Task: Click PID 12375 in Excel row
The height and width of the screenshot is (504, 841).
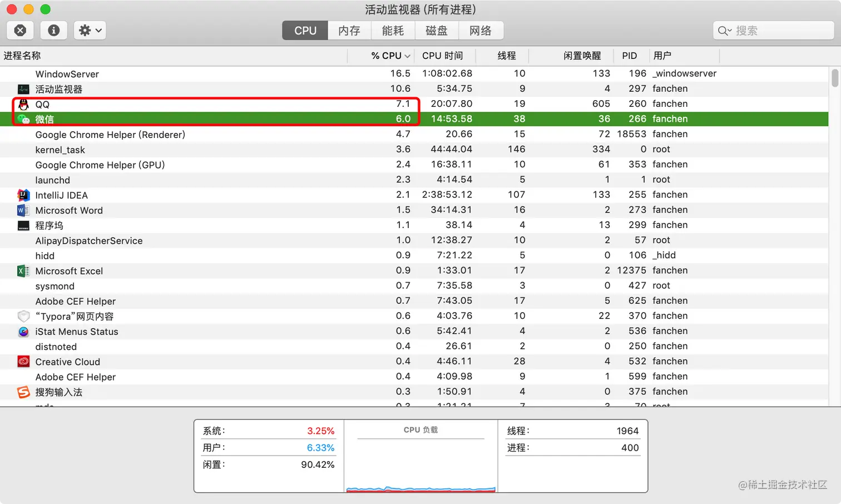Action: click(631, 270)
